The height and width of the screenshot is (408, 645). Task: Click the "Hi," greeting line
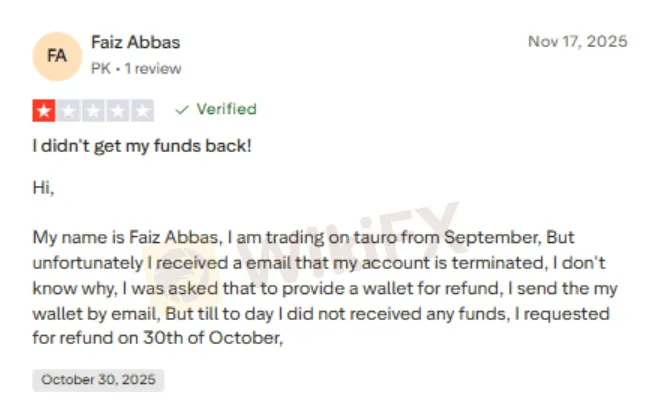tap(43, 188)
